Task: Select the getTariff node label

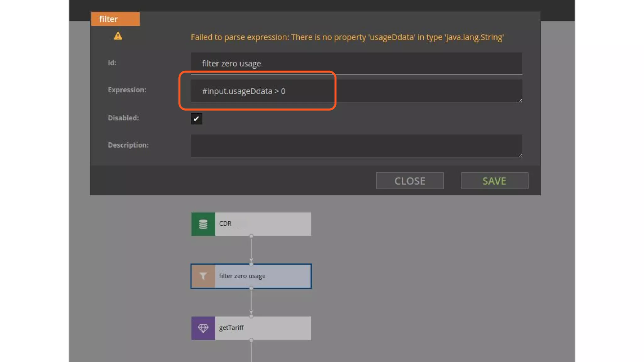Action: [x=231, y=328]
